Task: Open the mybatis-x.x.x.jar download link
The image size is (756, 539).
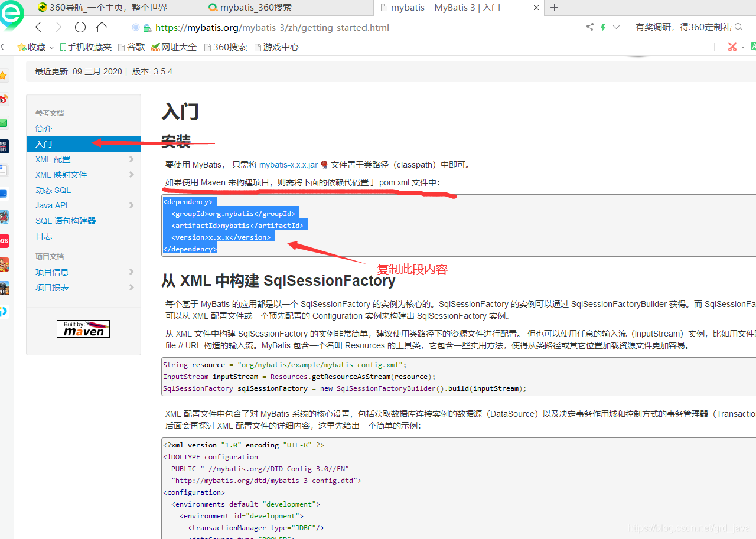Action: tap(288, 165)
